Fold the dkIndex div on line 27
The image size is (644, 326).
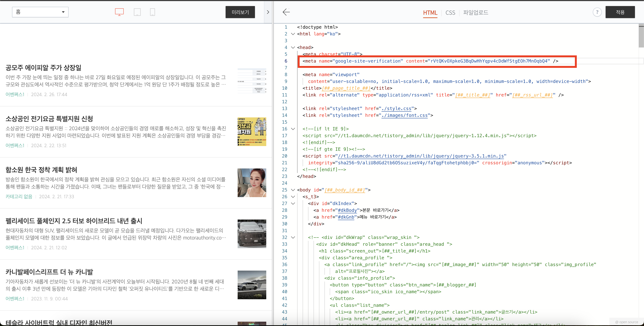(x=293, y=203)
